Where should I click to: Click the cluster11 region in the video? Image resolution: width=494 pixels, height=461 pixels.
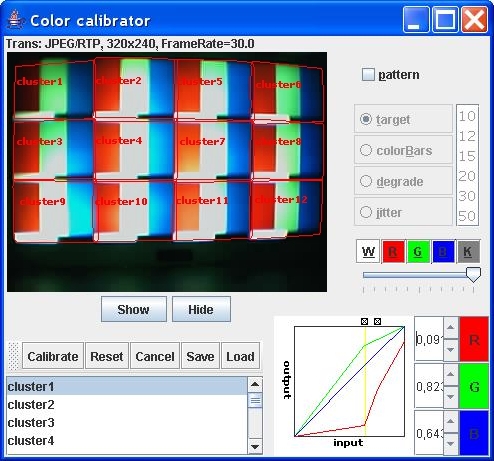[213, 210]
